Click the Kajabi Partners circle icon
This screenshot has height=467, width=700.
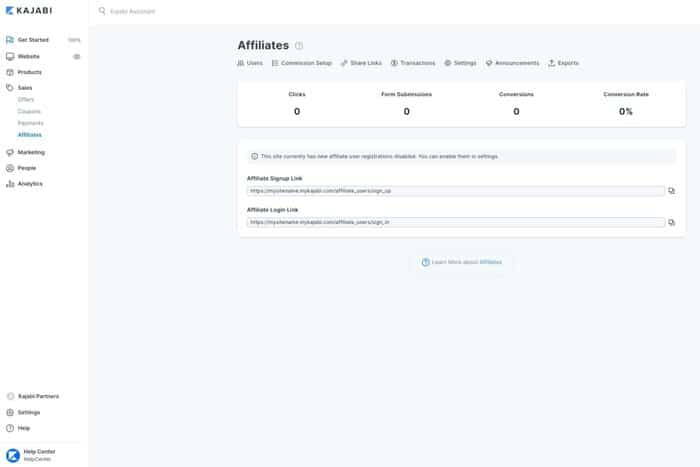[10, 396]
